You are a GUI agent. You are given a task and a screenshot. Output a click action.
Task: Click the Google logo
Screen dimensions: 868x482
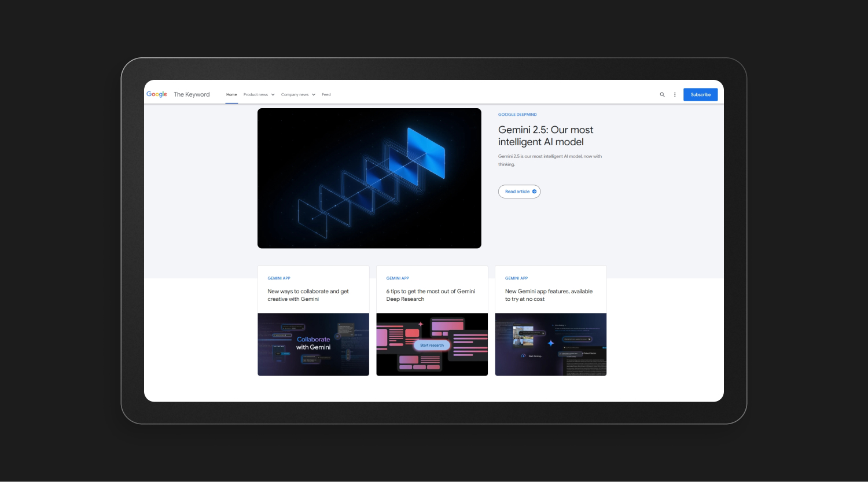coord(157,94)
